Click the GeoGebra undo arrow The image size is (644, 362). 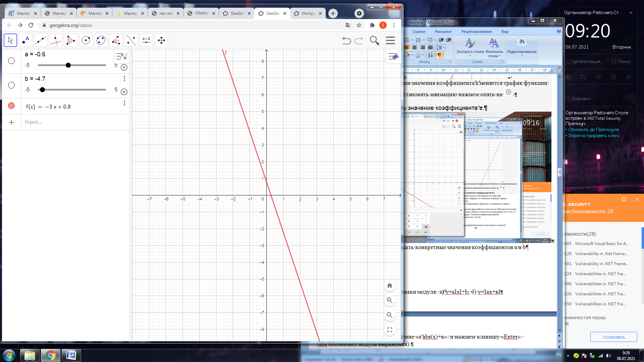pyautogui.click(x=346, y=41)
